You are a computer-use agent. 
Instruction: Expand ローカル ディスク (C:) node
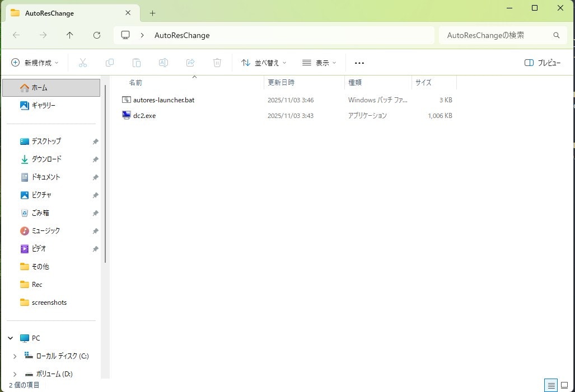(15, 356)
